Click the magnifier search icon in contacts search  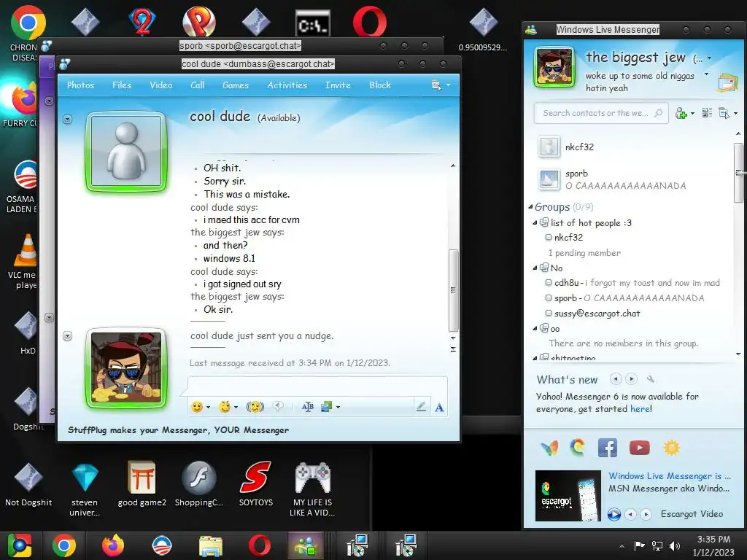point(659,113)
